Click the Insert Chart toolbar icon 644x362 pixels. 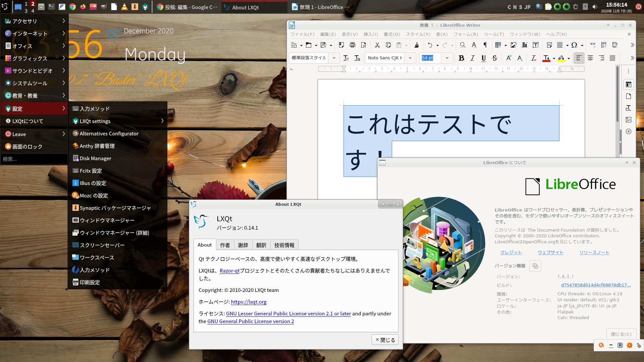pyautogui.click(x=525, y=45)
